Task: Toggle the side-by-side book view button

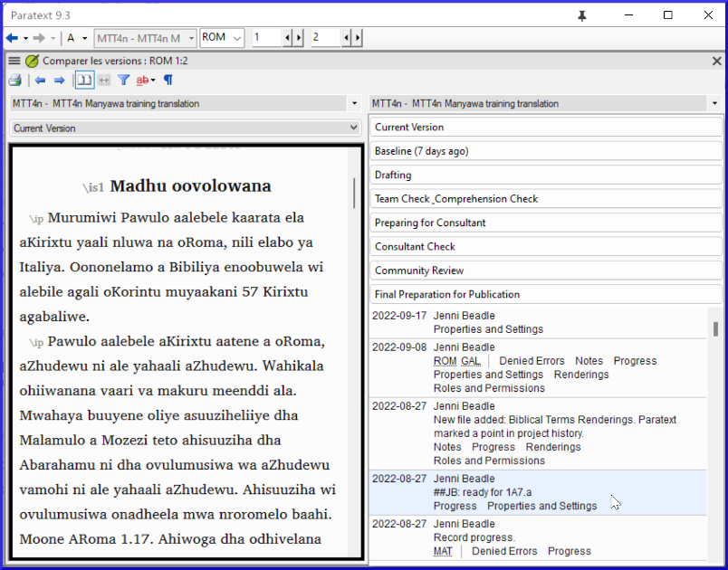Action: click(84, 81)
